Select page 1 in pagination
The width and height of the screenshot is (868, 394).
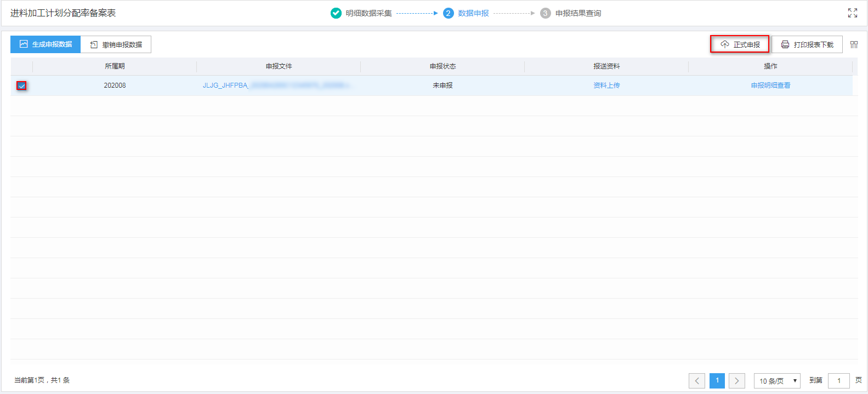tap(717, 381)
